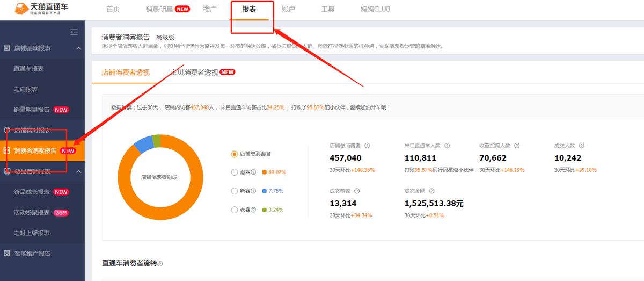Select the 老客 radio button
The width and height of the screenshot is (644, 281).
(234, 210)
